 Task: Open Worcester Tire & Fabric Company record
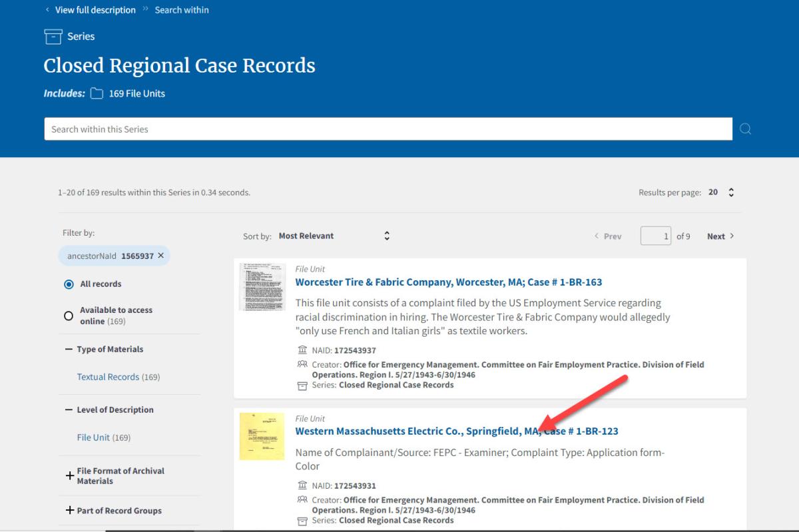[x=448, y=282]
